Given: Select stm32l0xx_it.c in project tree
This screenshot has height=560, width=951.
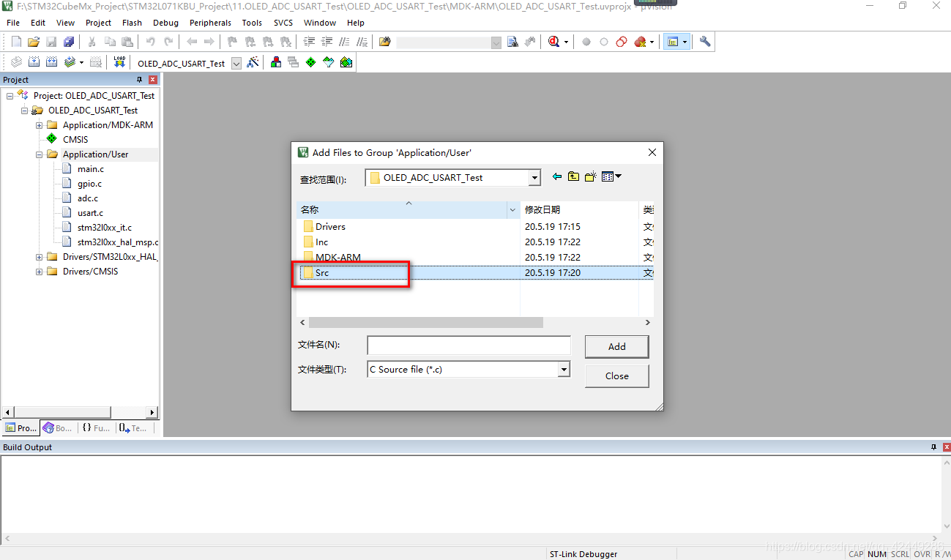Looking at the screenshot, I should (105, 228).
